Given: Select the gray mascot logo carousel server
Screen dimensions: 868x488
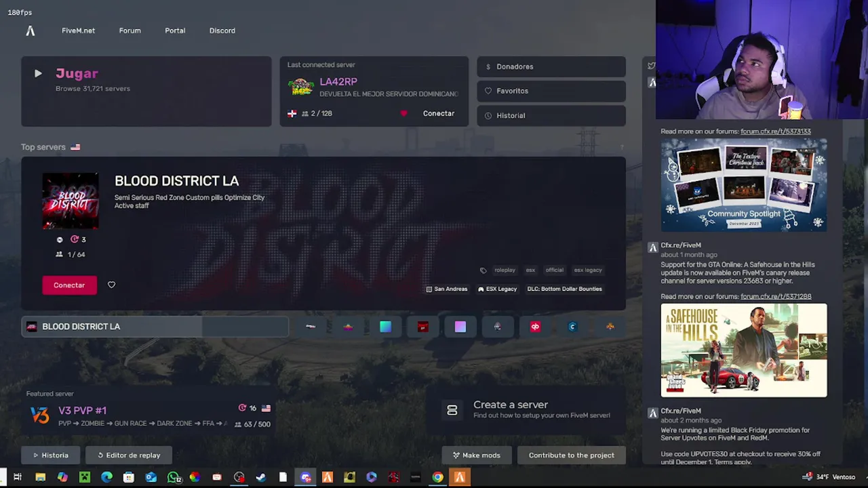Looking at the screenshot, I should 498,327.
